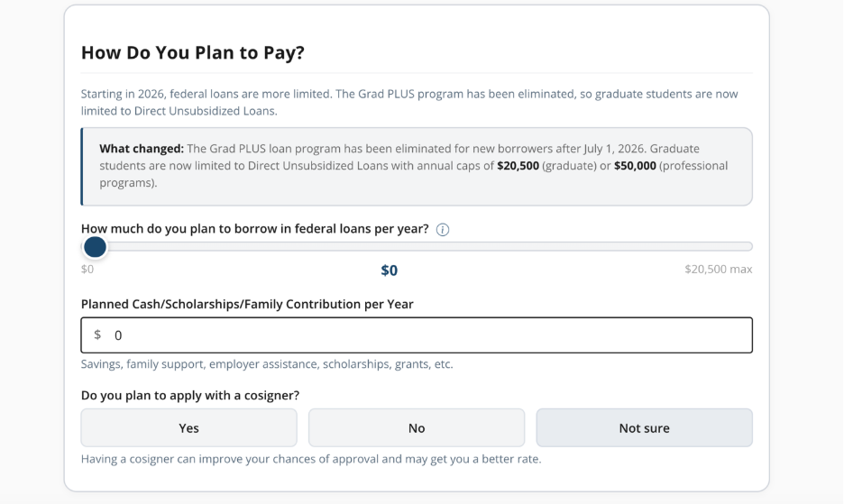Click the federal loans per year question label

pyautogui.click(x=254, y=229)
